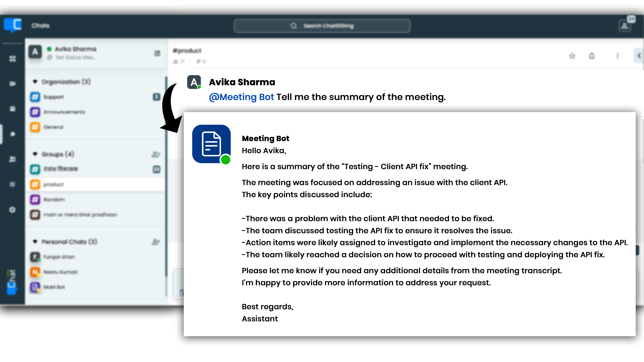Open the General channel

pyautogui.click(x=95, y=127)
